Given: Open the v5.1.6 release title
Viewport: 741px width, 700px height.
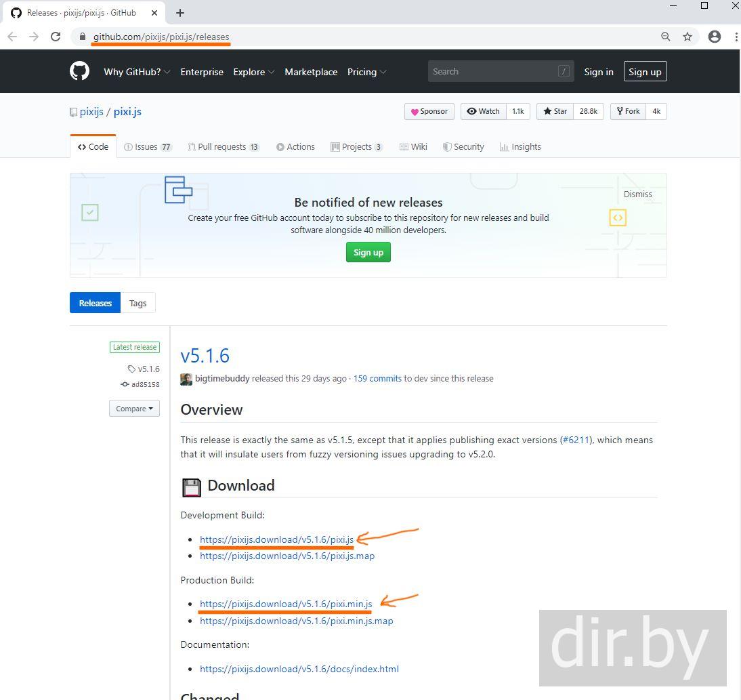Looking at the screenshot, I should [x=205, y=356].
